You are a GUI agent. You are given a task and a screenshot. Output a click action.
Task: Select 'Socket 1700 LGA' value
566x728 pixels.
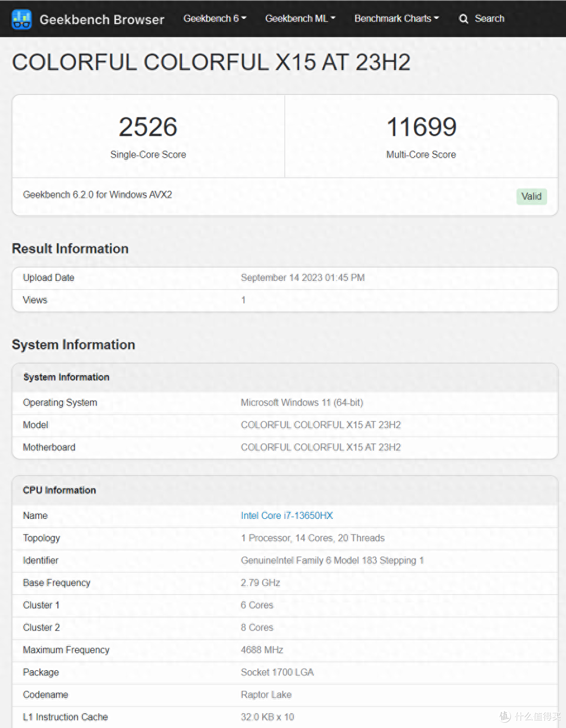[x=277, y=672]
